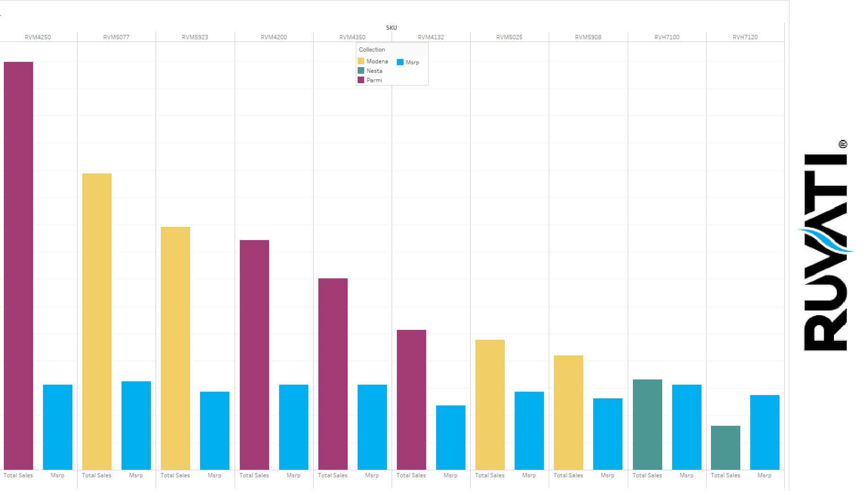Click the RVM5923 Total Sales bar
This screenshot has width=868, height=491.
point(175,348)
